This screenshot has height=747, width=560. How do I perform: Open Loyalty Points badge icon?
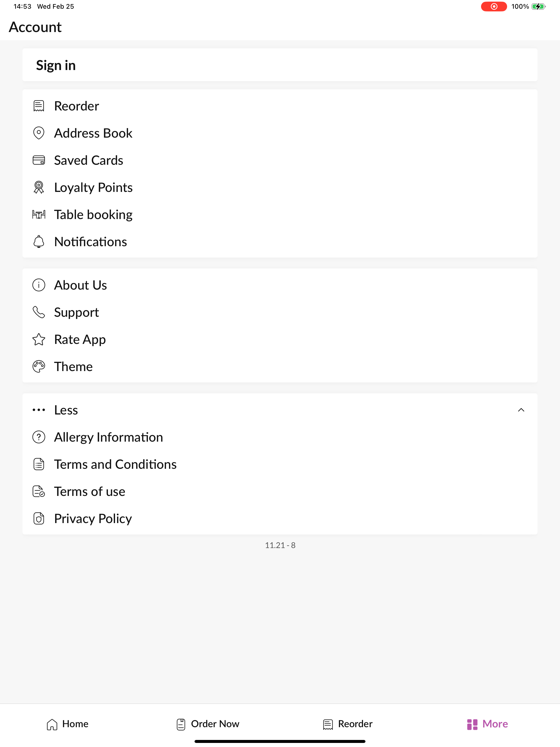coord(39,187)
